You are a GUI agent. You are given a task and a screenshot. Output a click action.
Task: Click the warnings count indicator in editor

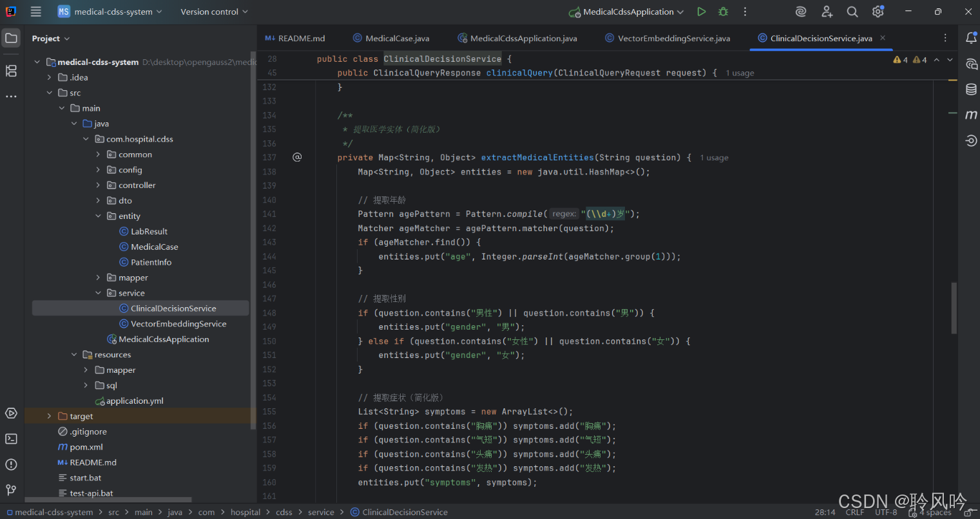pyautogui.click(x=910, y=60)
